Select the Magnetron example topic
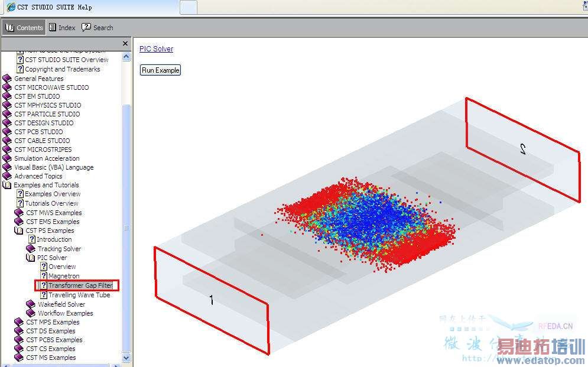Viewport: 588px width, 367px height. (x=64, y=276)
